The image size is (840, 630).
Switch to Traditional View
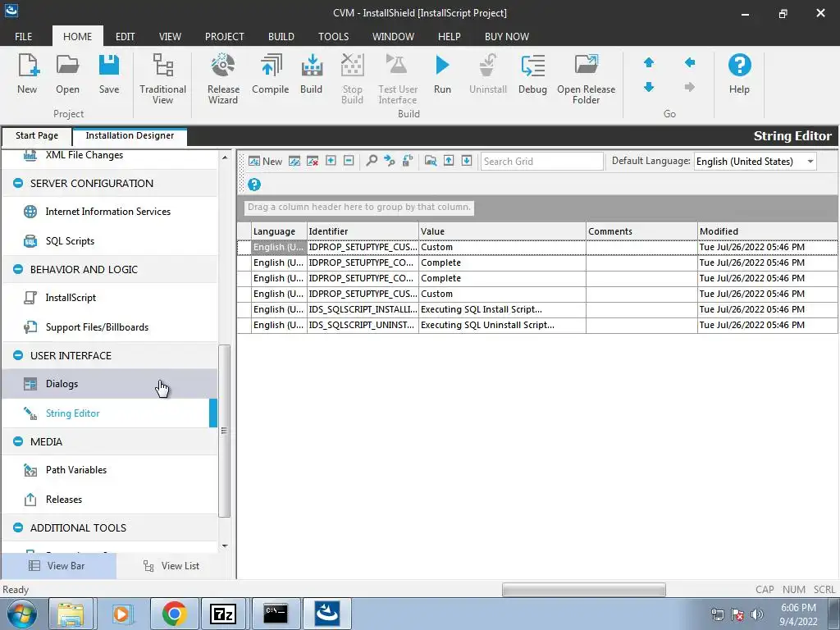163,79
